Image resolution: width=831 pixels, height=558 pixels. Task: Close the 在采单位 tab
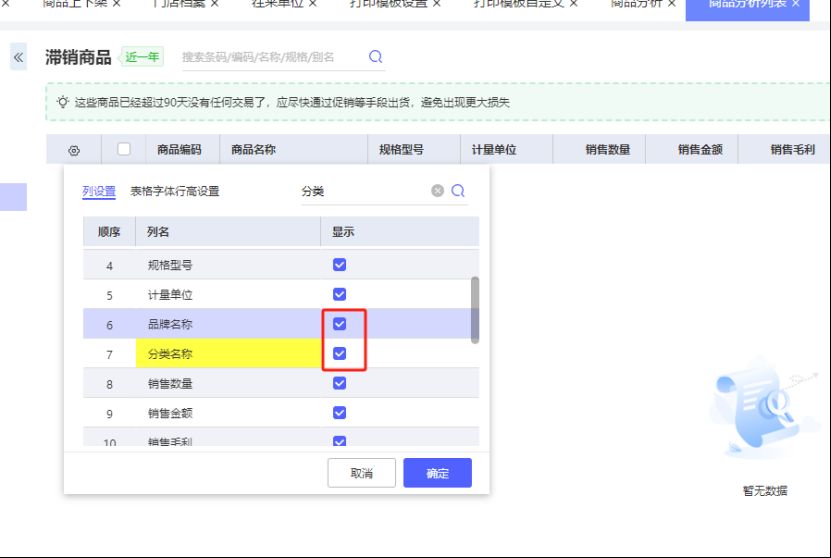[312, 4]
